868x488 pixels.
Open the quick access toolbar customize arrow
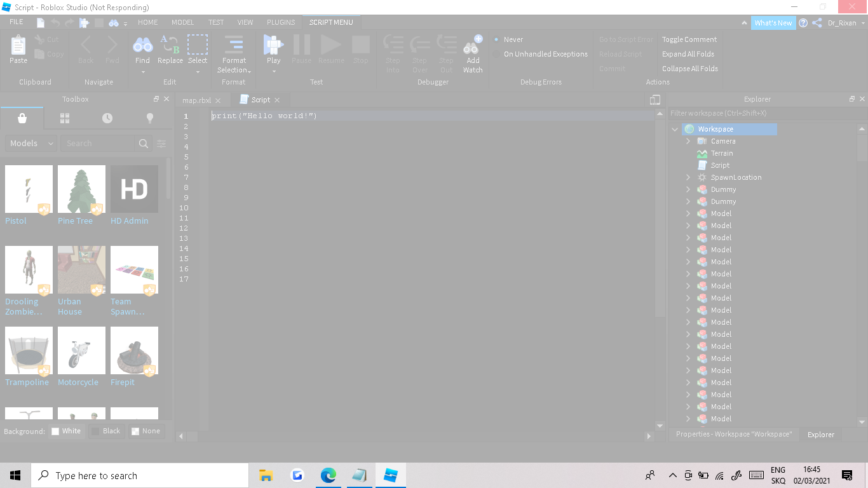125,24
